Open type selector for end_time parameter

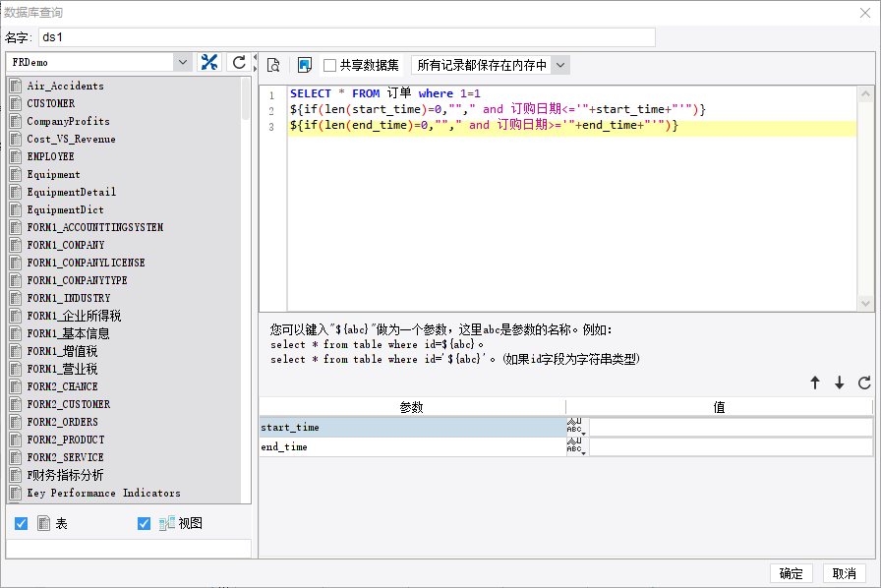point(576,447)
